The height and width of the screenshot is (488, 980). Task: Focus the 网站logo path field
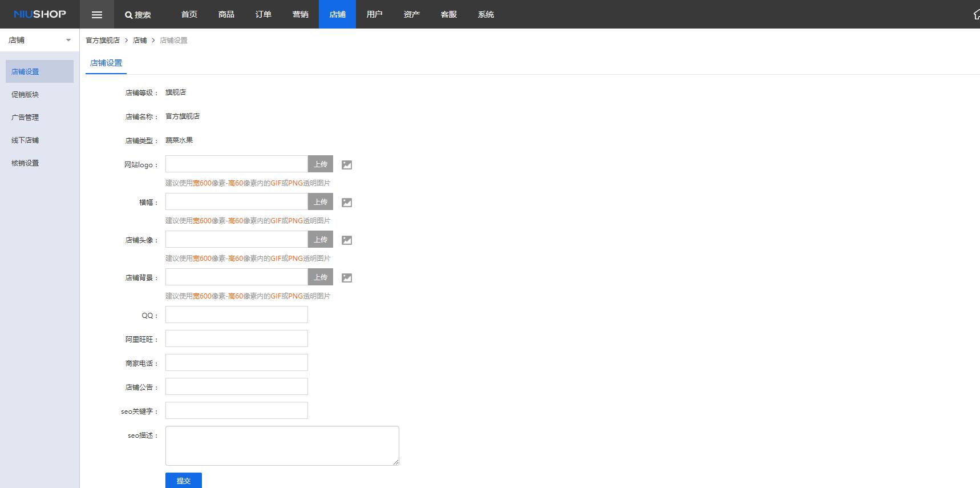coord(237,164)
